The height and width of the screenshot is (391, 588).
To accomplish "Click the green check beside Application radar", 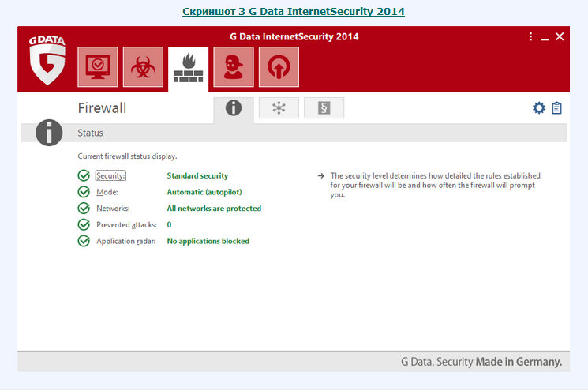I will click(84, 241).
